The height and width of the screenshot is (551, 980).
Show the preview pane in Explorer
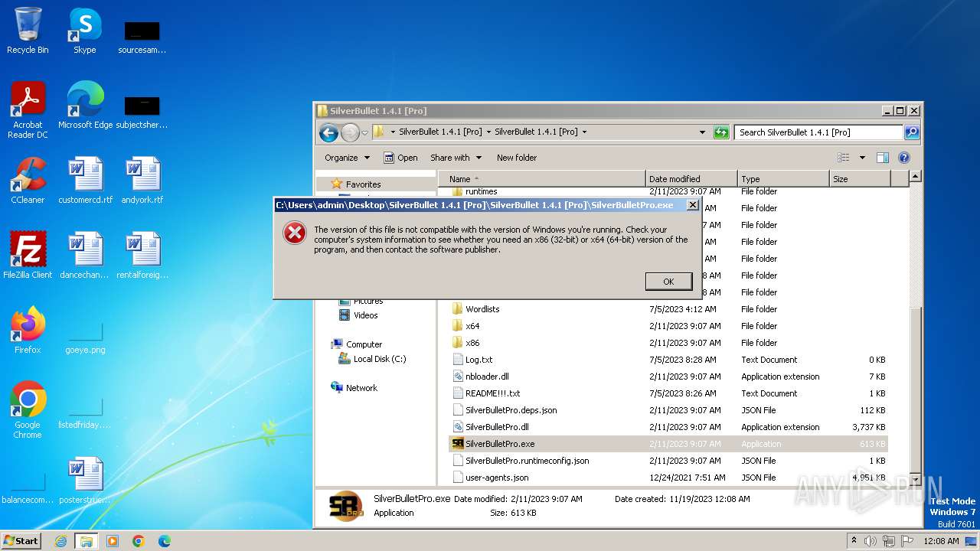pos(883,158)
